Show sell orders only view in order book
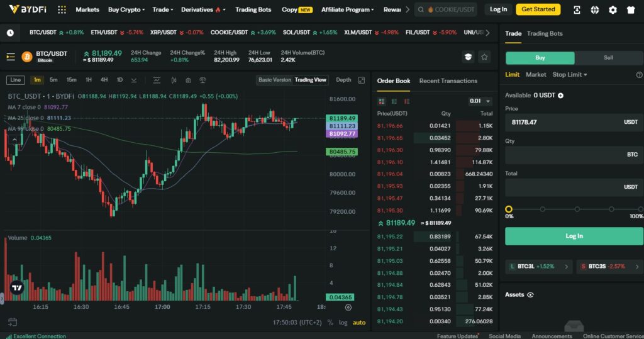 tap(407, 101)
